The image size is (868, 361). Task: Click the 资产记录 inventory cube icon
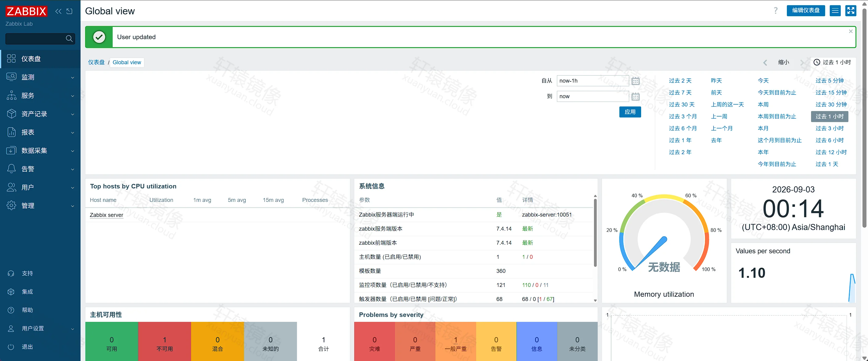tap(11, 114)
